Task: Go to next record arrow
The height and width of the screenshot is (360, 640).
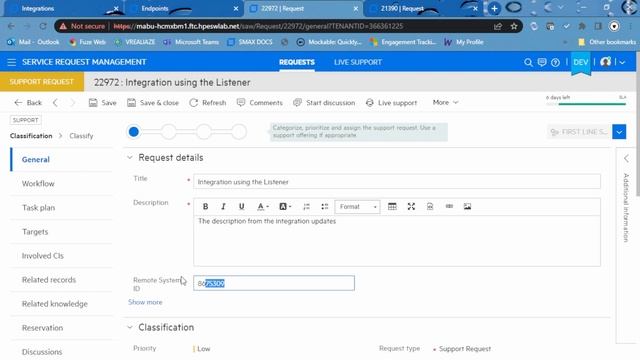Action: click(x=72, y=102)
